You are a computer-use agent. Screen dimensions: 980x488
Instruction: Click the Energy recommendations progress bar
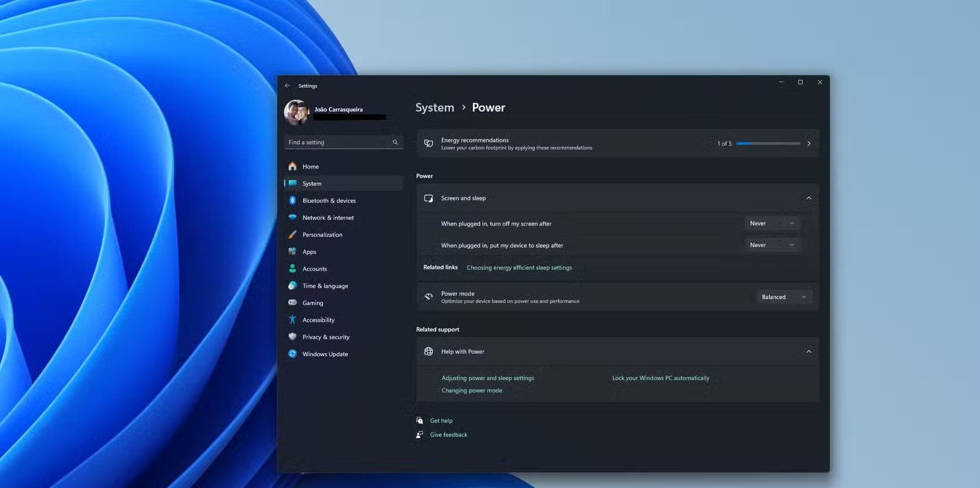(x=767, y=144)
